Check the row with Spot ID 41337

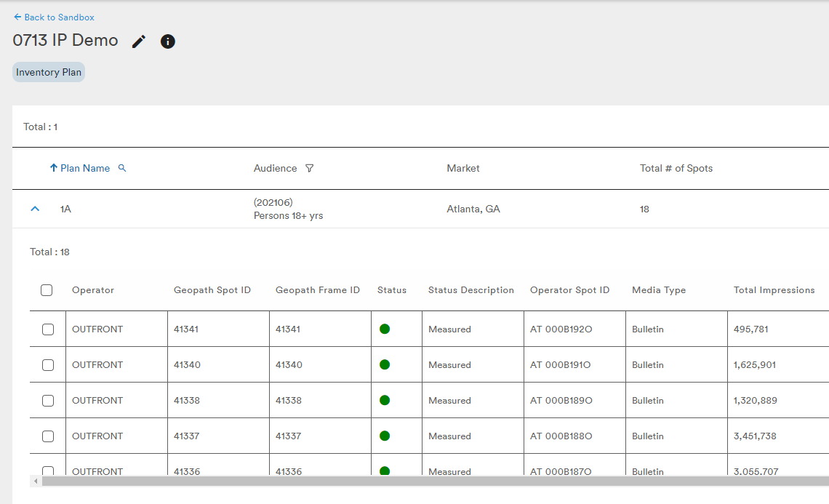[x=48, y=436]
